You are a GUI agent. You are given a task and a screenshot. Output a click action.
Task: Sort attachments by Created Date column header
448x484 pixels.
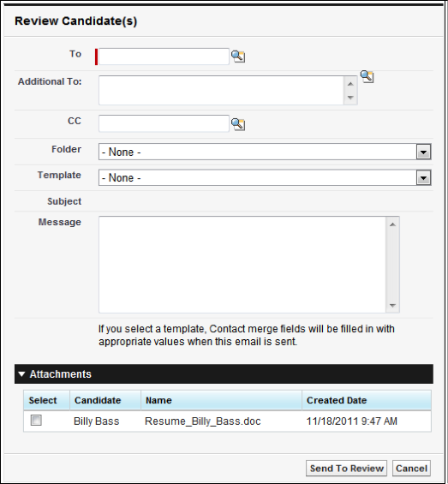pos(337,400)
